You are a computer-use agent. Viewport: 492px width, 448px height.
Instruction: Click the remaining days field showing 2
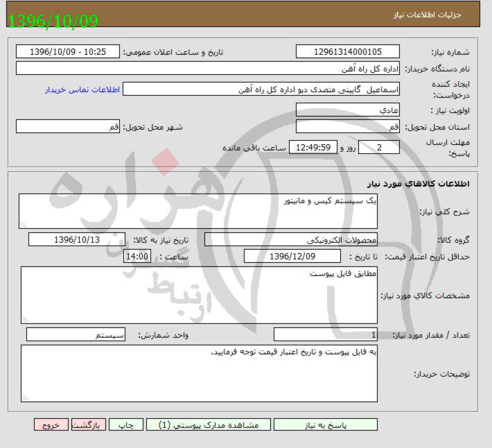[x=379, y=147]
